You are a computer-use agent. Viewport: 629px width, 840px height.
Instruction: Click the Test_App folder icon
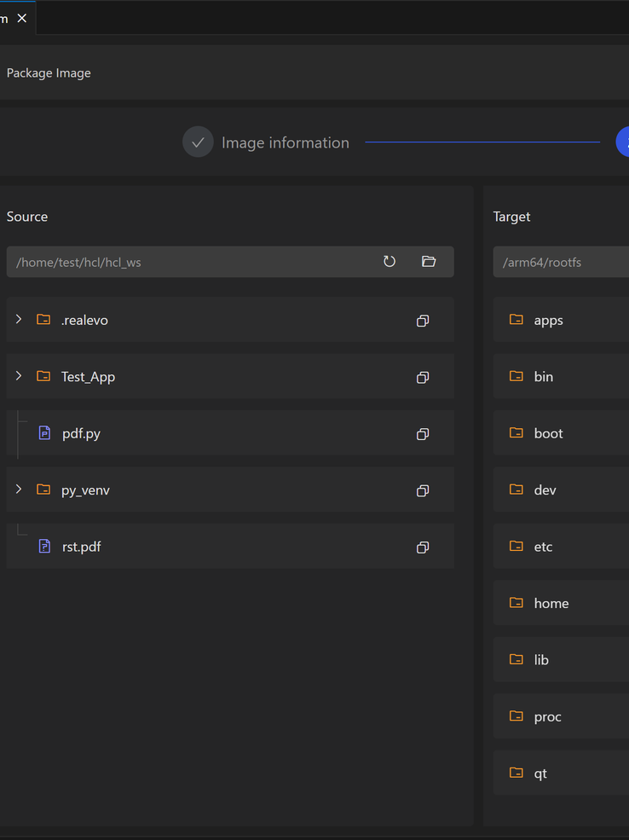click(43, 376)
